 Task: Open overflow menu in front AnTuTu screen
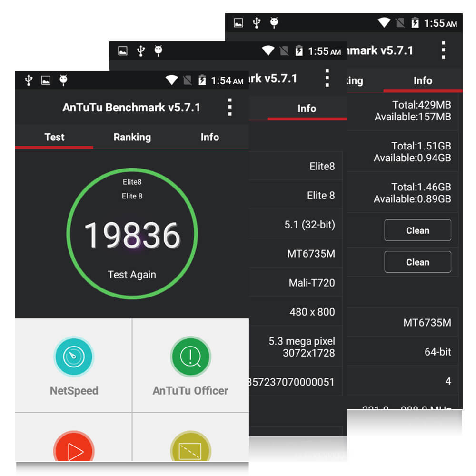[x=230, y=107]
